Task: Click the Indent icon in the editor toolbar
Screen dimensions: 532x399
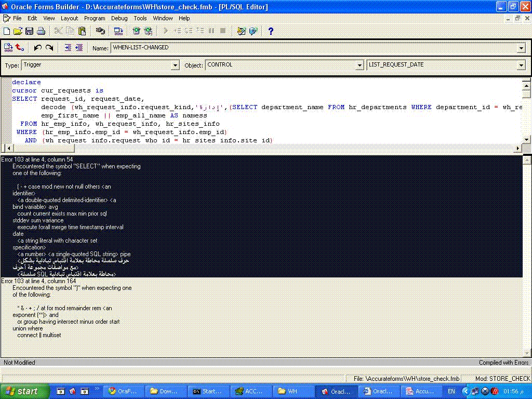Action: [68, 48]
